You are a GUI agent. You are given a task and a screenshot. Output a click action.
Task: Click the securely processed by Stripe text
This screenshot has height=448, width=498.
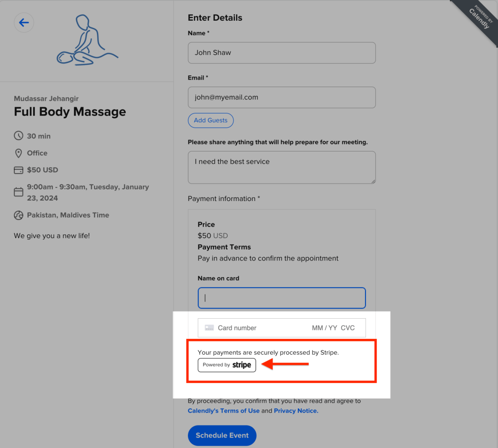[x=268, y=352]
